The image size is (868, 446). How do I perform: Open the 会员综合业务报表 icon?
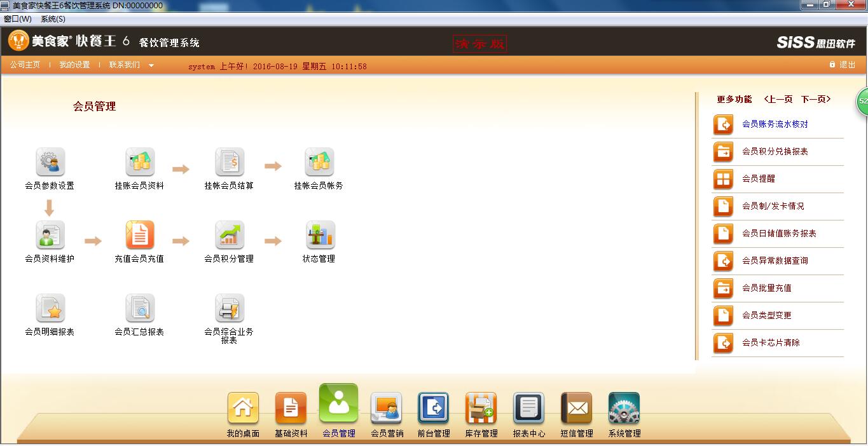(x=230, y=309)
